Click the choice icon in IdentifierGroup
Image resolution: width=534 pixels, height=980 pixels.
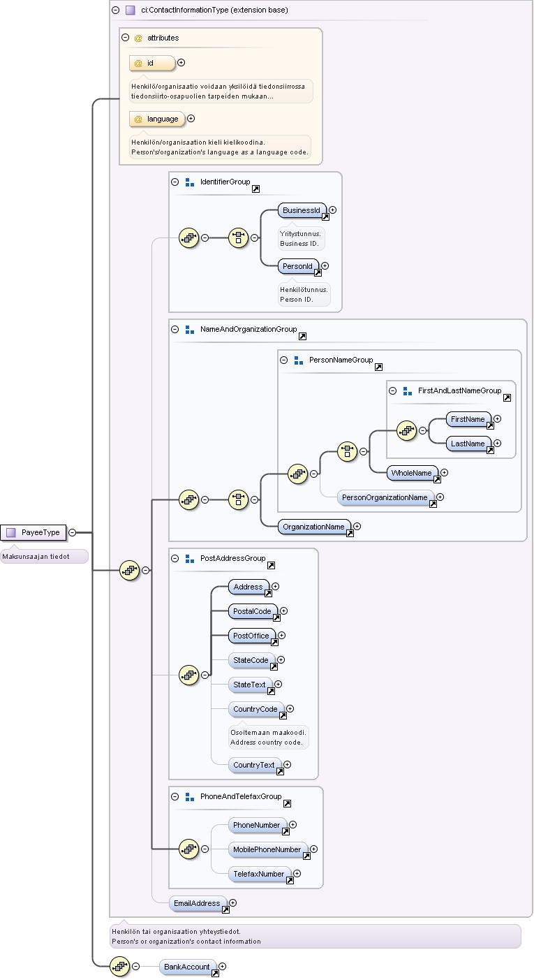[239, 237]
